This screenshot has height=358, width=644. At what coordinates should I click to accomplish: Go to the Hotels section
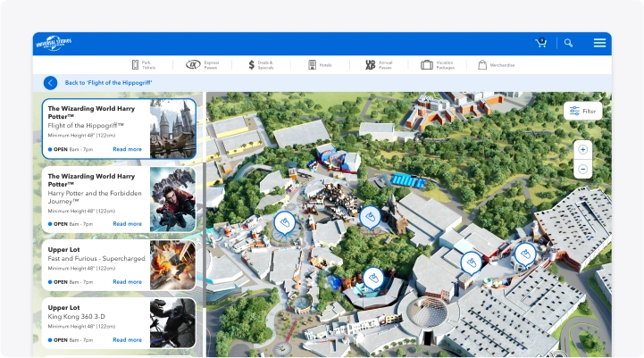pyautogui.click(x=319, y=65)
